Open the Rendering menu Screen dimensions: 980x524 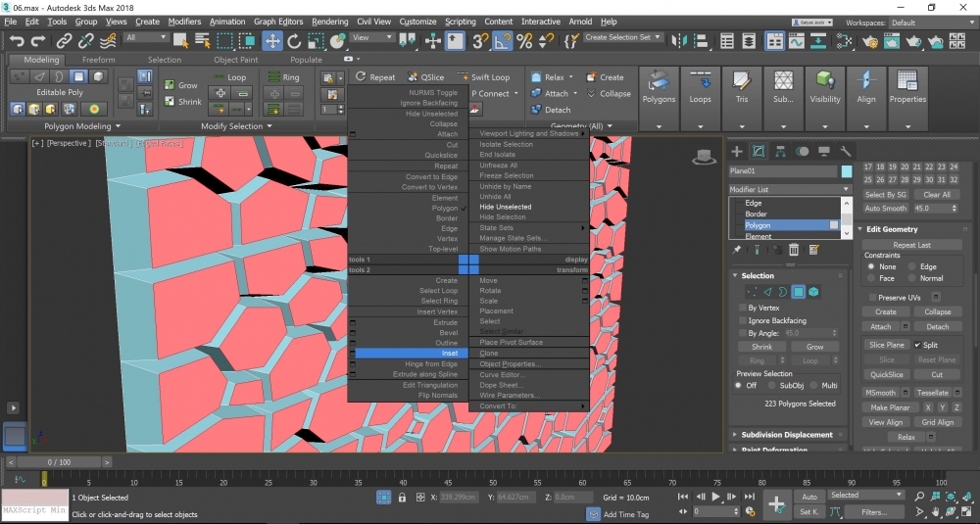[329, 22]
